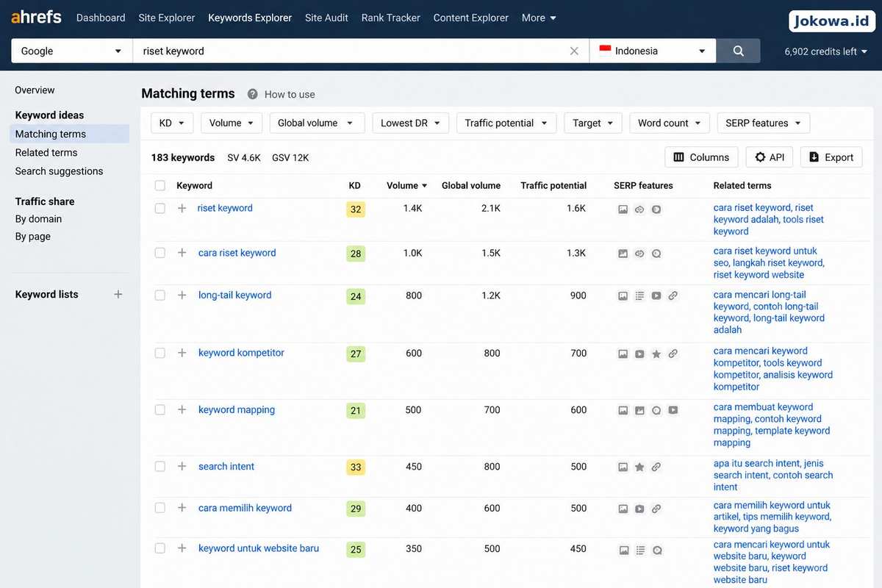Check the 'riset keyword' row checkbox

(159, 208)
